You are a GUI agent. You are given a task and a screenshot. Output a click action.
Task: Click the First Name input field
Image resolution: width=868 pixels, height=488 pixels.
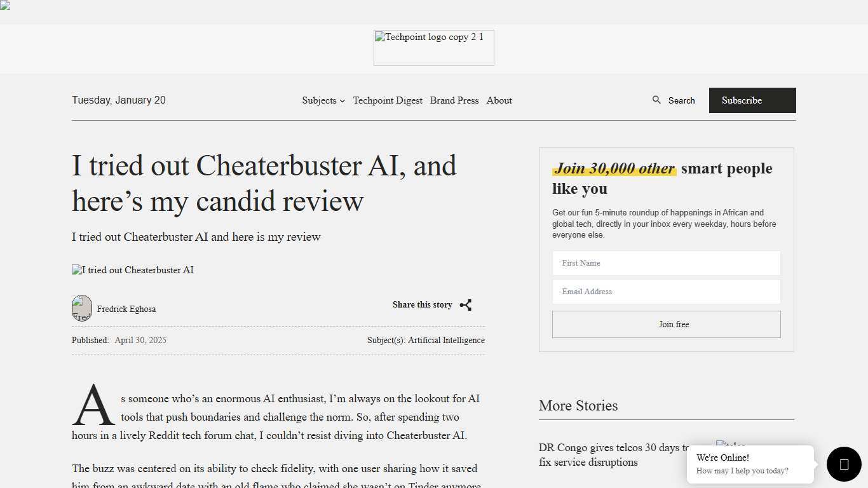tap(666, 262)
